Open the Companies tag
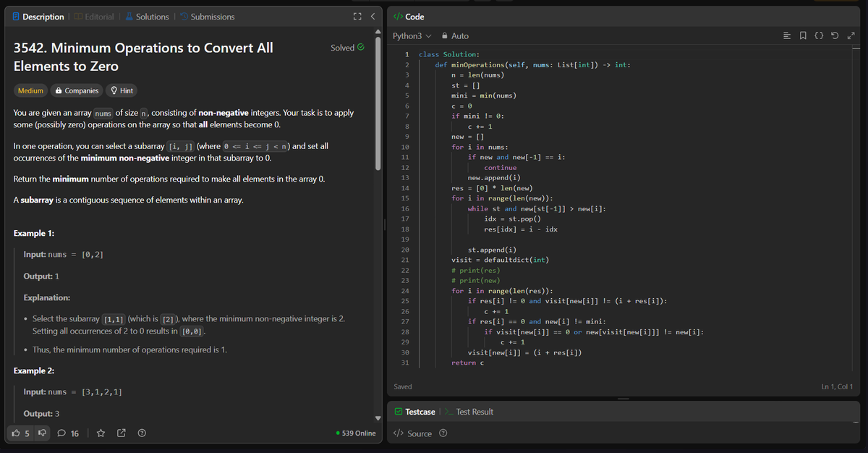The width and height of the screenshot is (868, 453). (76, 90)
